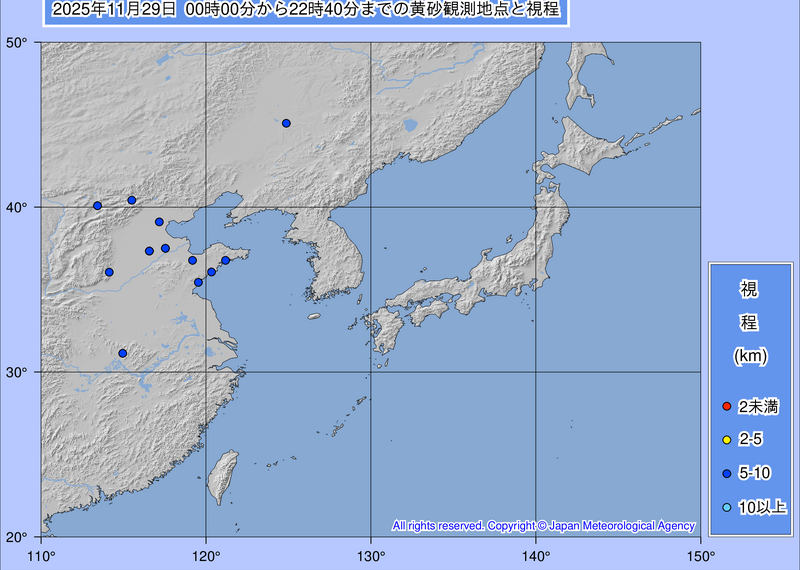Click the 10以上 legend label
The image size is (800, 570).
tap(762, 507)
